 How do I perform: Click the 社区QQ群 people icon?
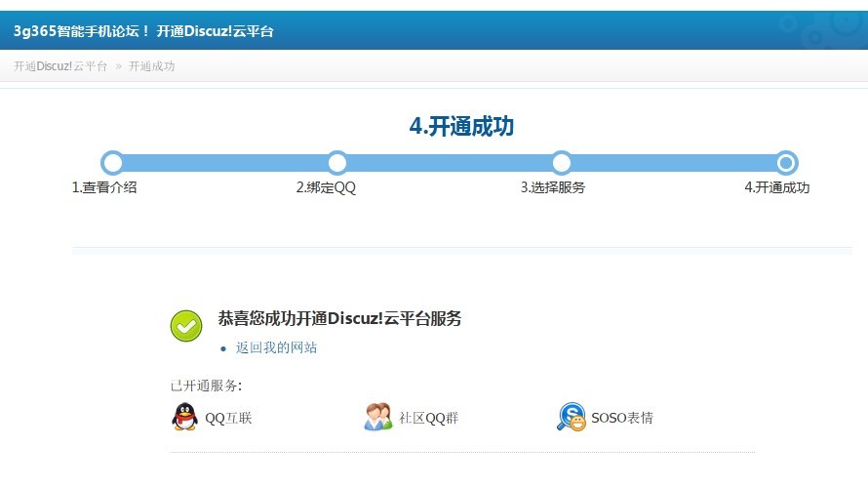click(x=378, y=417)
